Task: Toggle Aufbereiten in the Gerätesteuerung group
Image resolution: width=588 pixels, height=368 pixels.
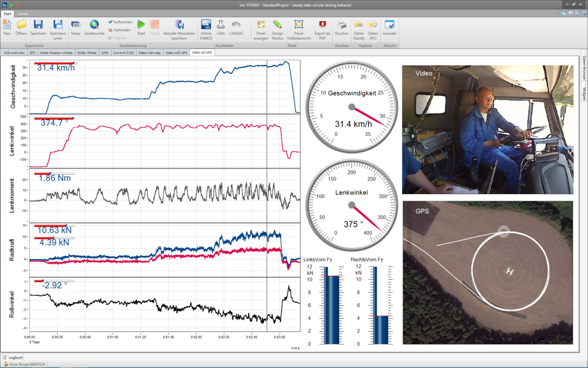Action: coord(120,22)
